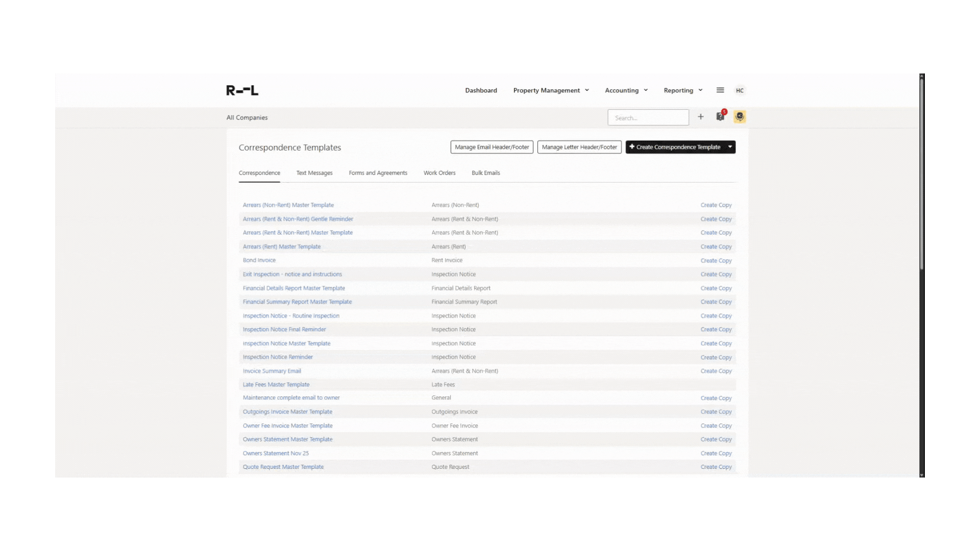Open Create Correspondence Template dropdown arrow

click(730, 147)
